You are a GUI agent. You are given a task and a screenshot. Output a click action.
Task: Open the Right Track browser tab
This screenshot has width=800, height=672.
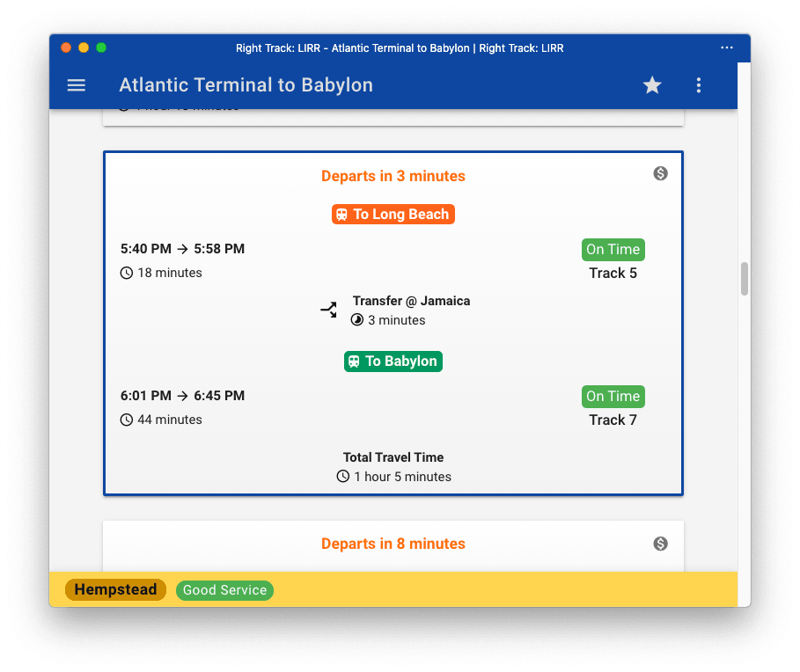(x=400, y=48)
